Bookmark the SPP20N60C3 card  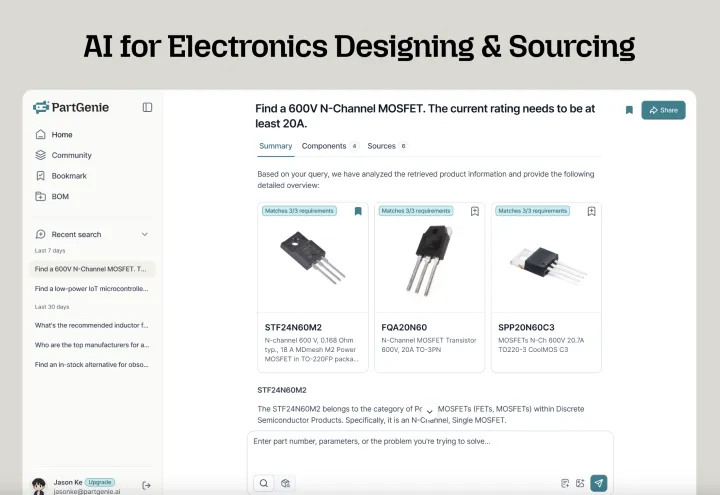[x=591, y=211]
